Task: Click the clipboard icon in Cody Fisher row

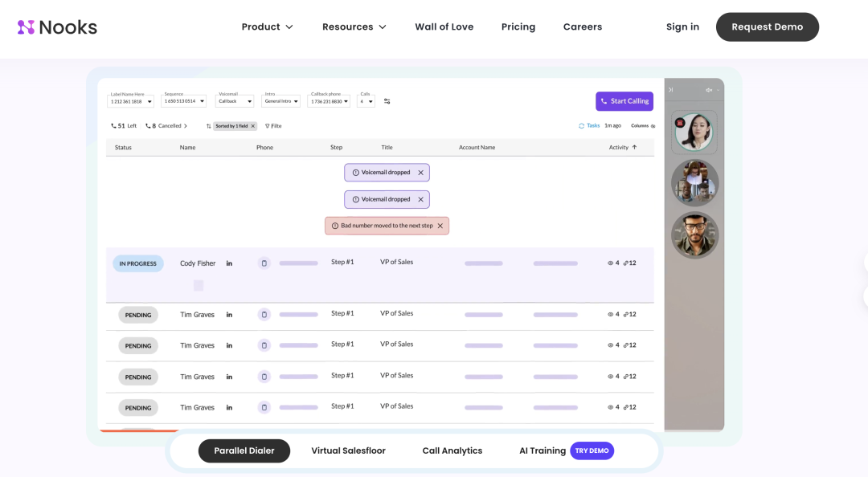Action: [x=264, y=263]
